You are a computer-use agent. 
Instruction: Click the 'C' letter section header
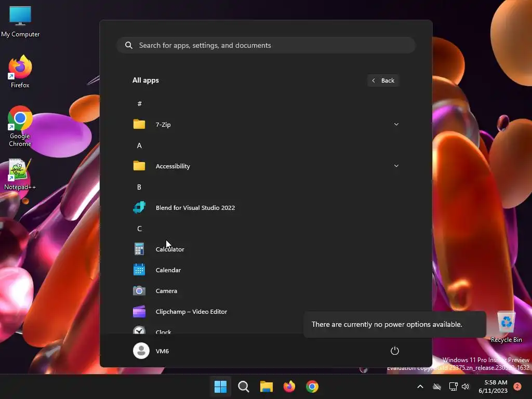[139, 229]
